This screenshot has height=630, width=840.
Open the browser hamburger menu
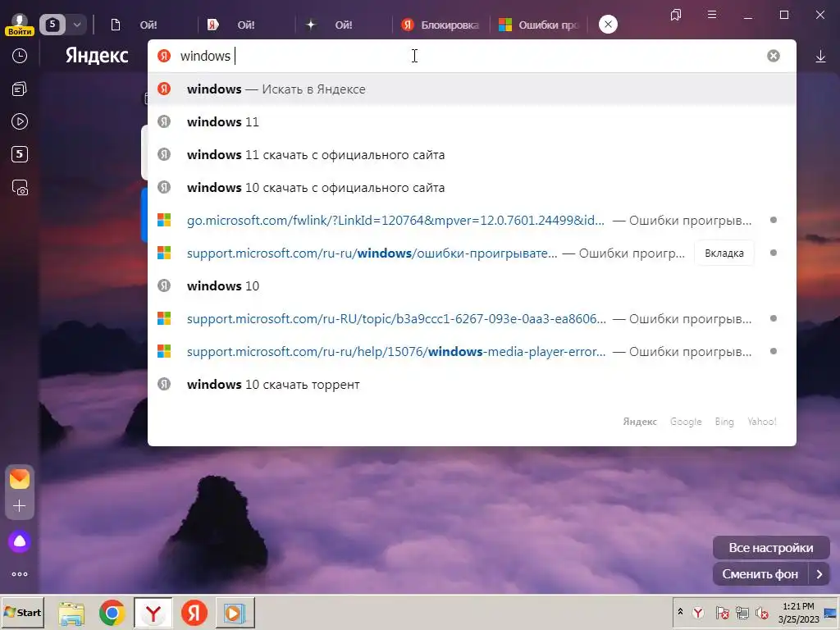coord(712,15)
